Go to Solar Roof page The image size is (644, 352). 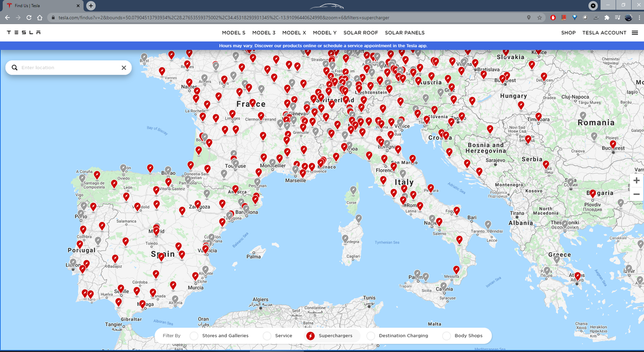pos(361,33)
